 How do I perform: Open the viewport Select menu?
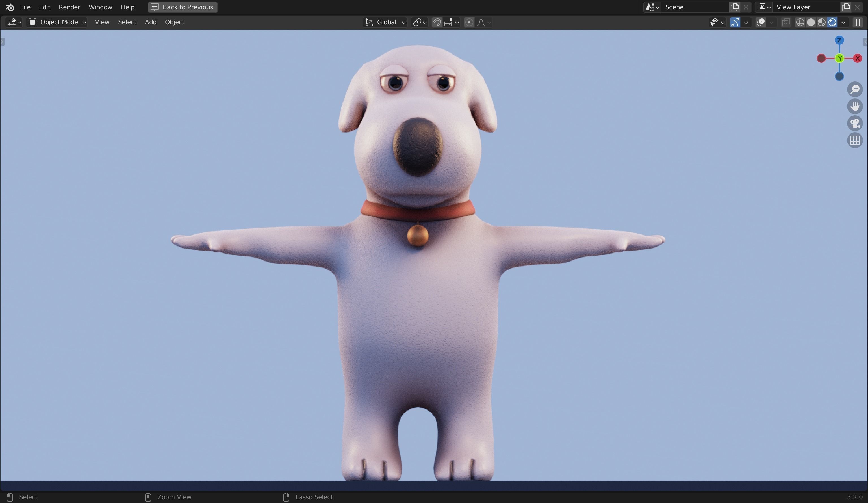pos(127,22)
